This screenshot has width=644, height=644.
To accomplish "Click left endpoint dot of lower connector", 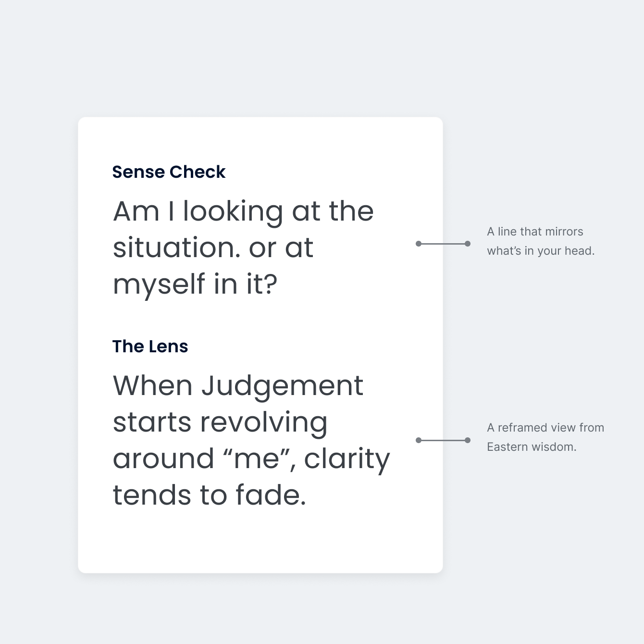I will pyautogui.click(x=419, y=440).
